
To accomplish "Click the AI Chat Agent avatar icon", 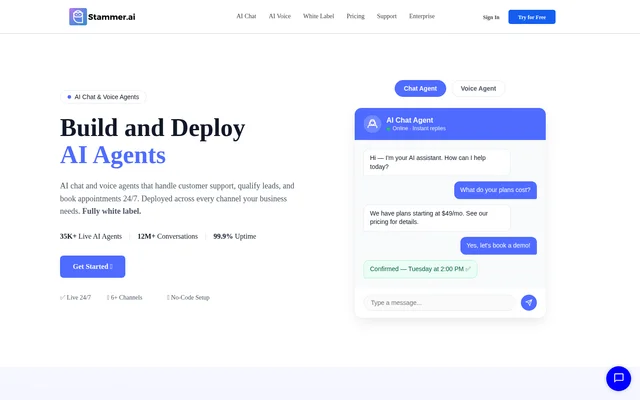I will (x=372, y=124).
